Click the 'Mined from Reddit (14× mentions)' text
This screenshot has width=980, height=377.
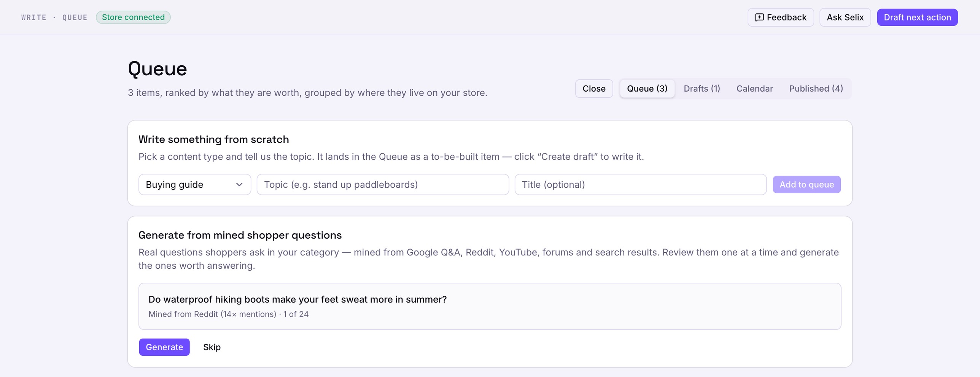[212, 314]
